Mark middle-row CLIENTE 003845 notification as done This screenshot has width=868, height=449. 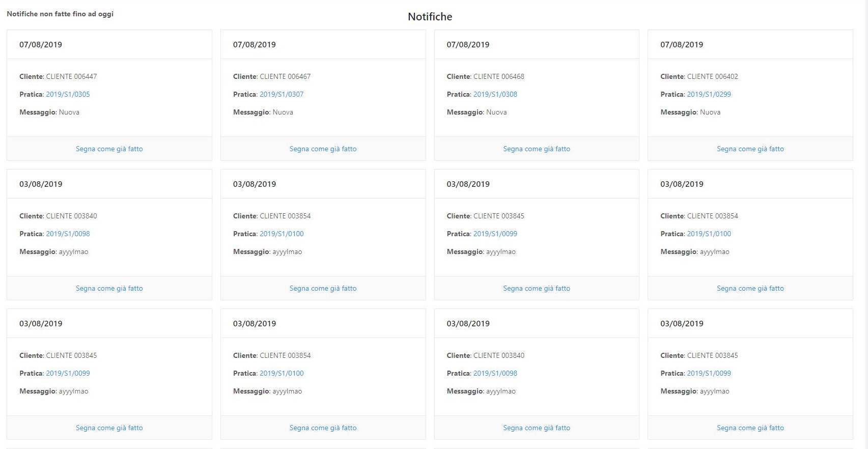537,288
